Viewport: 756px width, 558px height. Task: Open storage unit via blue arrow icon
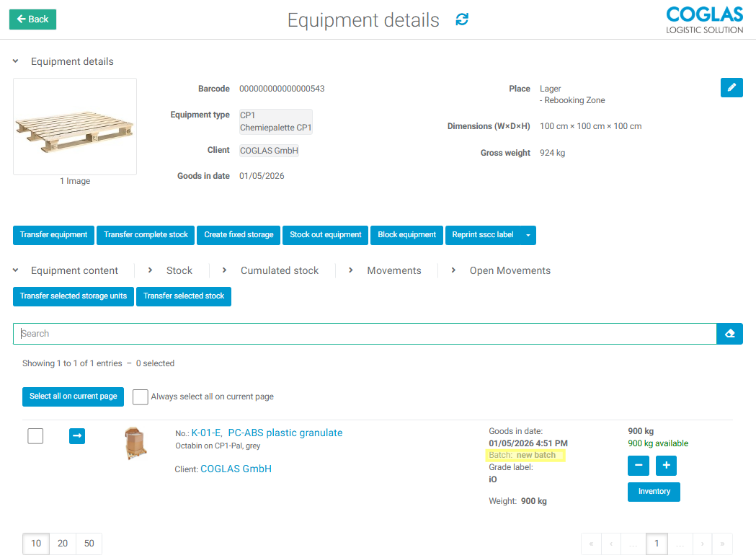point(76,436)
